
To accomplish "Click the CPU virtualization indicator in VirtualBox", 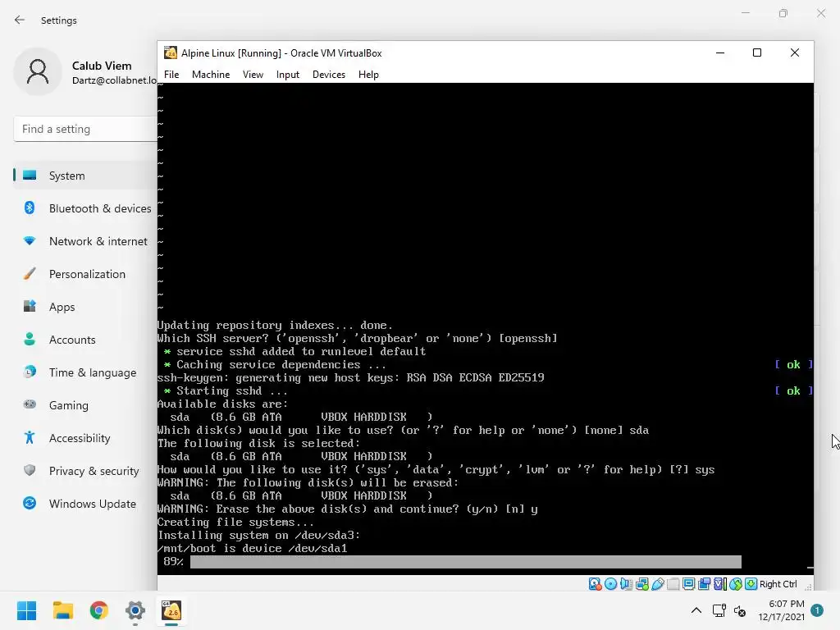I will pos(720,584).
